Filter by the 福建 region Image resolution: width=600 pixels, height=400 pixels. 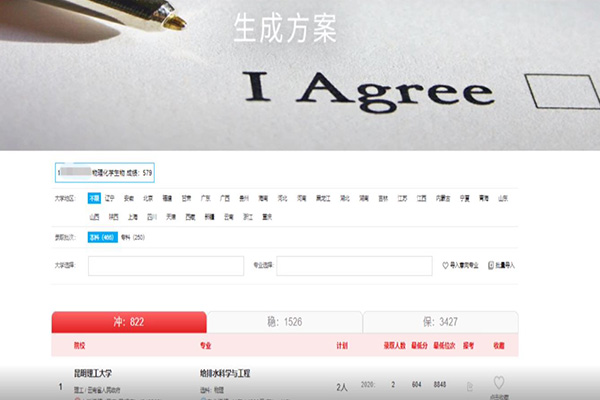point(167,198)
